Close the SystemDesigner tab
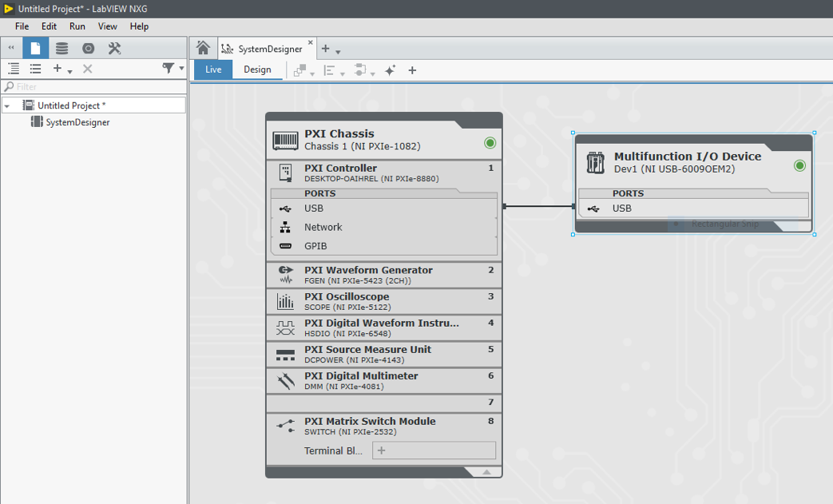This screenshot has width=833, height=504. pos(311,43)
